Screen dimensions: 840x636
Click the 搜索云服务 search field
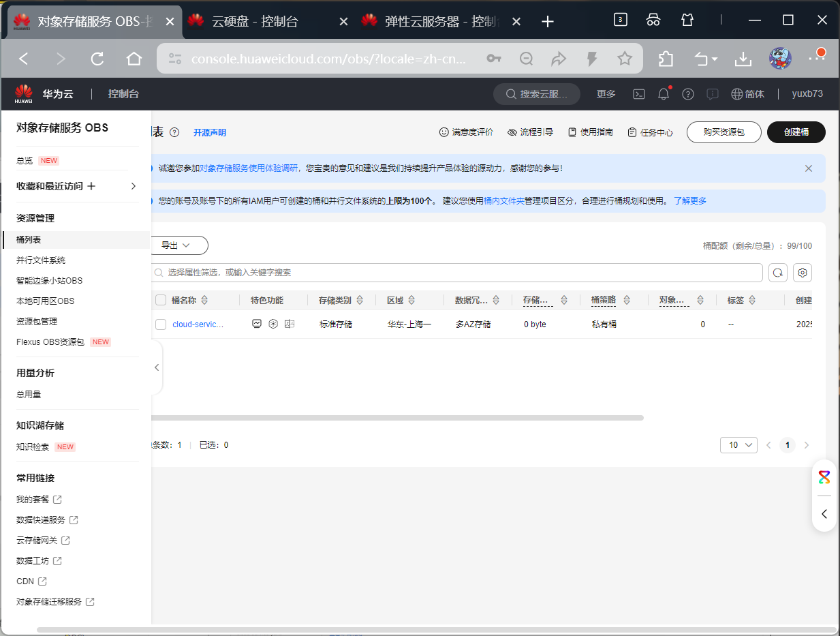[537, 94]
